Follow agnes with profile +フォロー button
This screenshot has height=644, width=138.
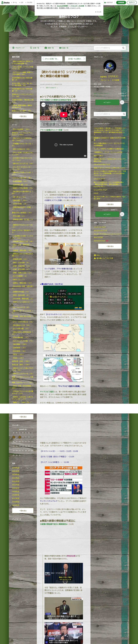click(107, 102)
